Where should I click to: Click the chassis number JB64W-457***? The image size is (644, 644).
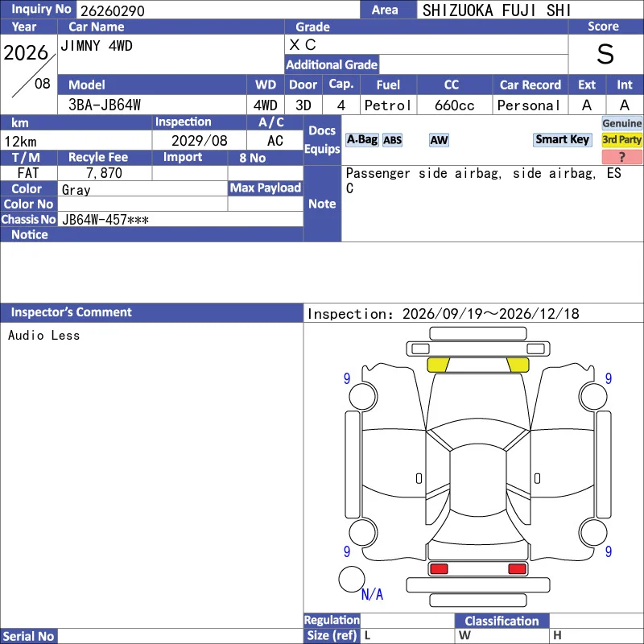105,220
